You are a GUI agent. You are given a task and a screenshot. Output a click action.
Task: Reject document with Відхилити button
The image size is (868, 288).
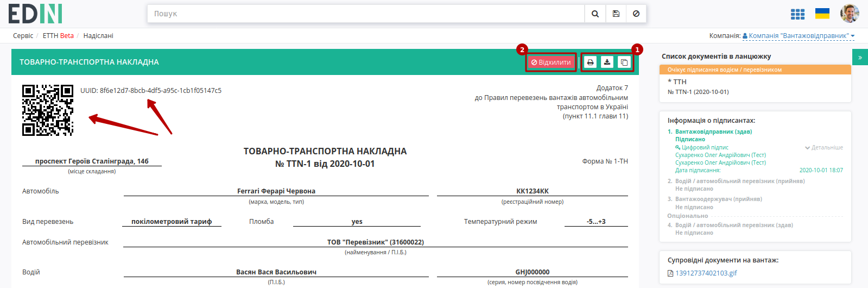click(551, 62)
